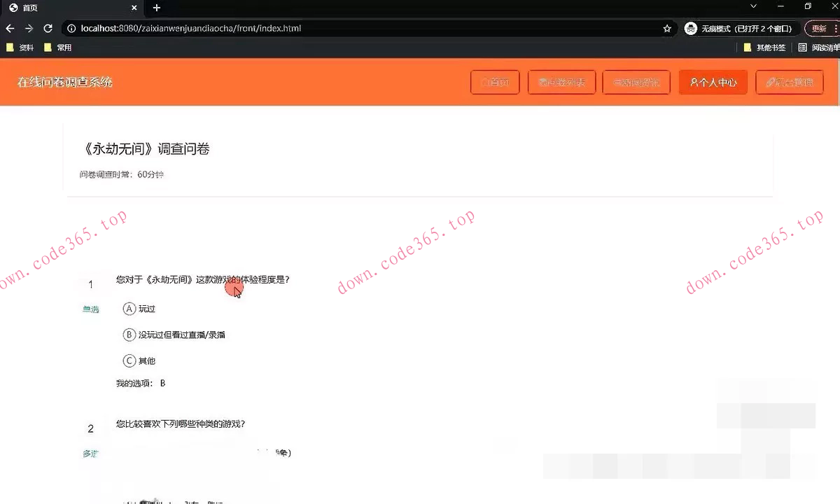Click the 问卷调查时常：60分钟 text
The width and height of the screenshot is (840, 504).
122,174
